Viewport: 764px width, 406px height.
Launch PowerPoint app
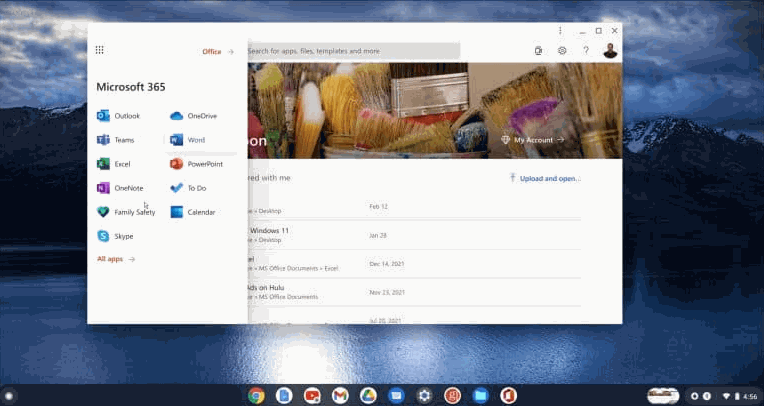click(x=196, y=164)
